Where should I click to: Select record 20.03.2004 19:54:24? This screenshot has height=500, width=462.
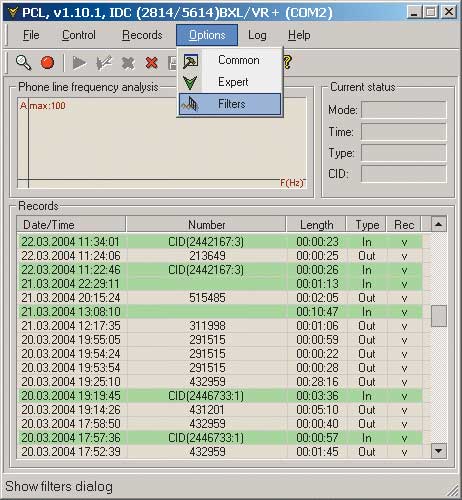(220, 354)
